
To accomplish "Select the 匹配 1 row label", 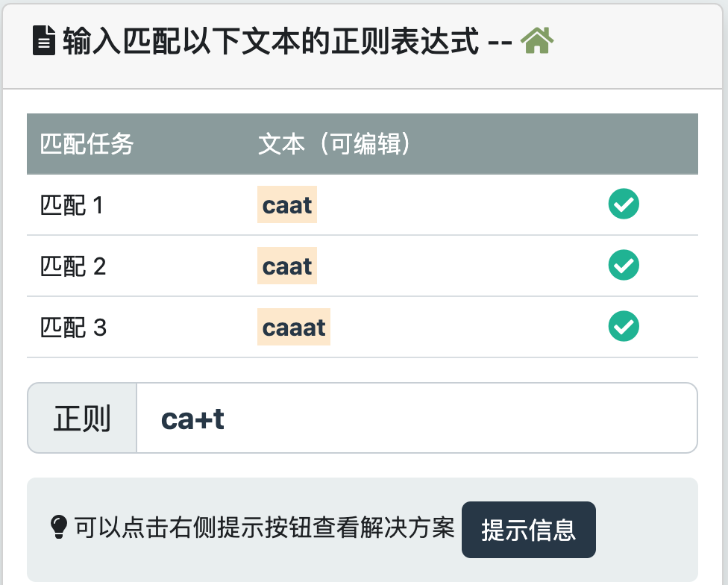I will coord(72,205).
